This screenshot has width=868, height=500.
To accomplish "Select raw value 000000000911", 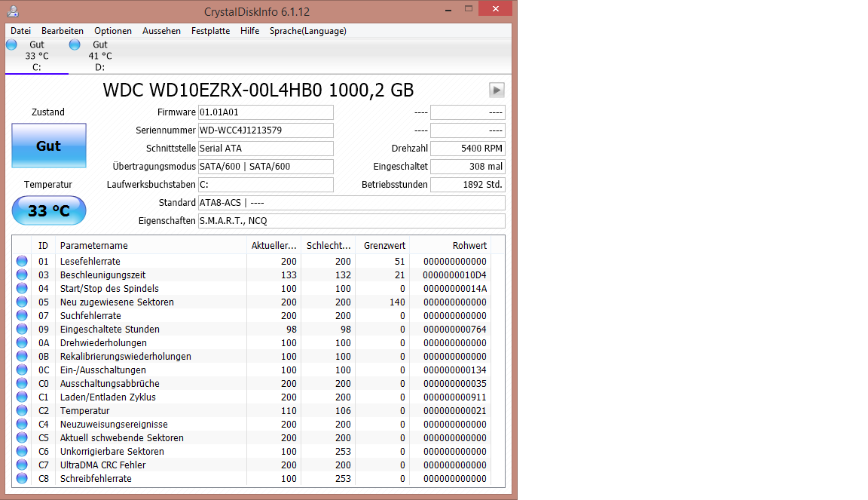I will coord(454,397).
